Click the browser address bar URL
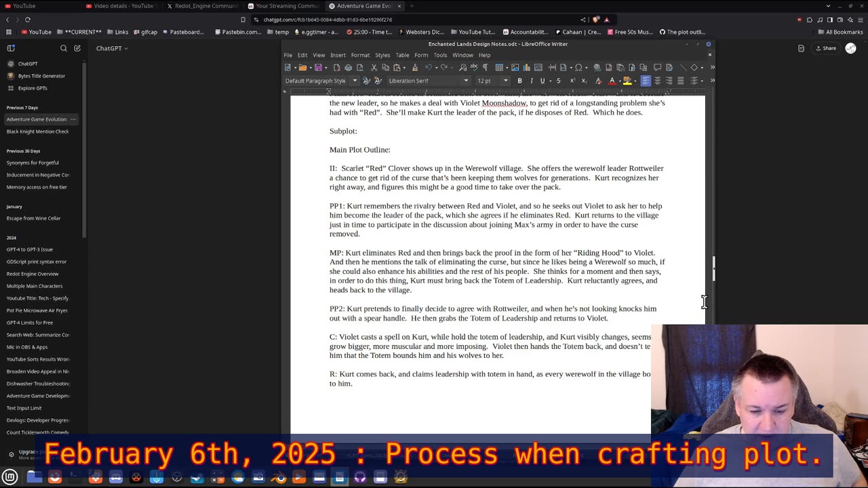This screenshot has height=488, width=868. point(328,20)
